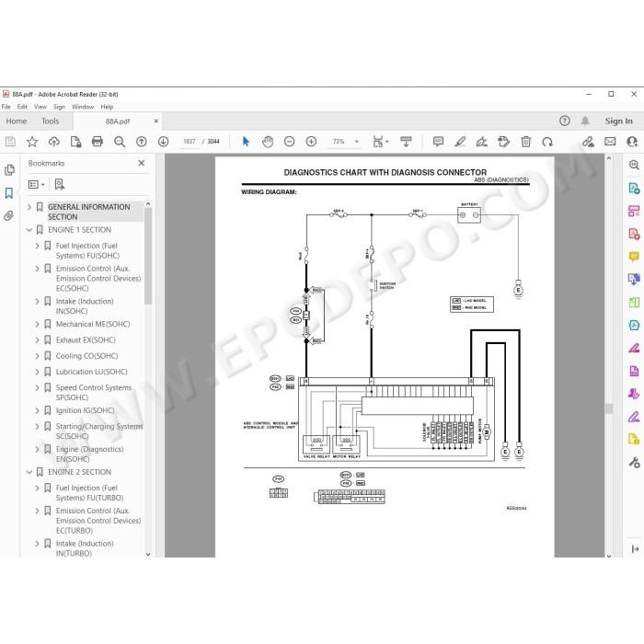Close the 88A.pdf document tab
Image resolution: width=644 pixels, height=644 pixels.
pos(156,121)
